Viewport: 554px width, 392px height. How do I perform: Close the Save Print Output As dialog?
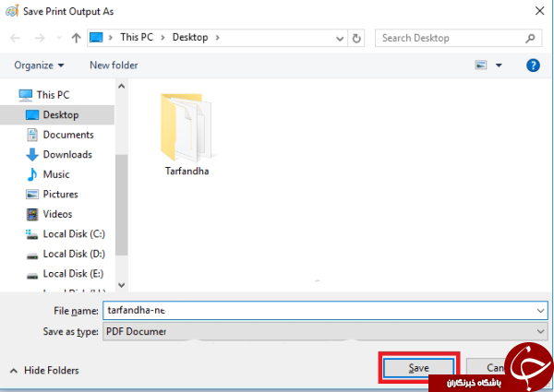(x=539, y=11)
